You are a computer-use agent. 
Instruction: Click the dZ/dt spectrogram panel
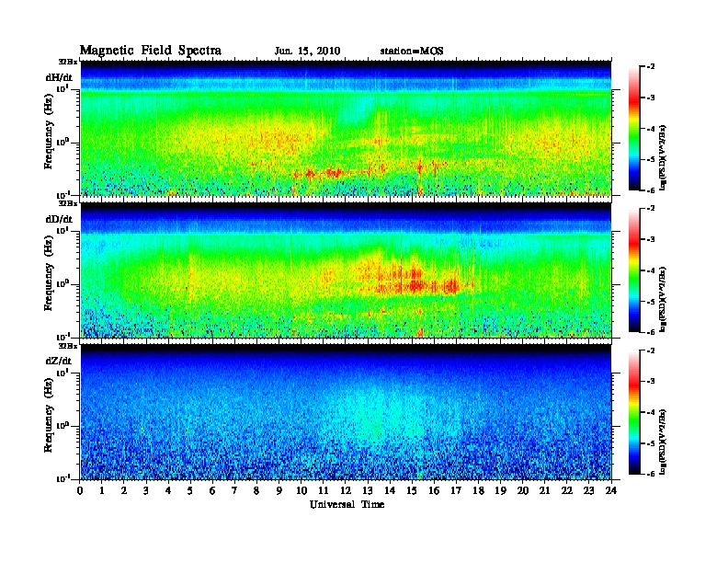coord(346,412)
